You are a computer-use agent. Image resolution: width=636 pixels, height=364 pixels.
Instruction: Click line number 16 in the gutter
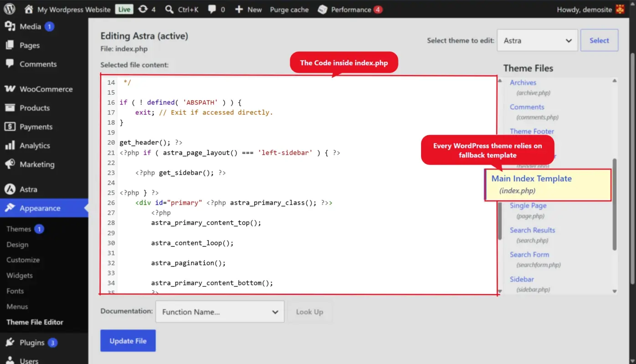coord(111,102)
